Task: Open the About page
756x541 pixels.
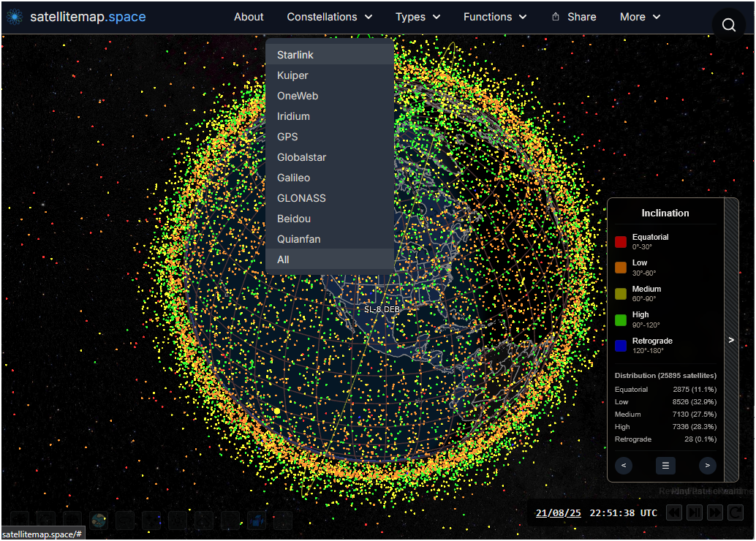Action: coord(249,17)
